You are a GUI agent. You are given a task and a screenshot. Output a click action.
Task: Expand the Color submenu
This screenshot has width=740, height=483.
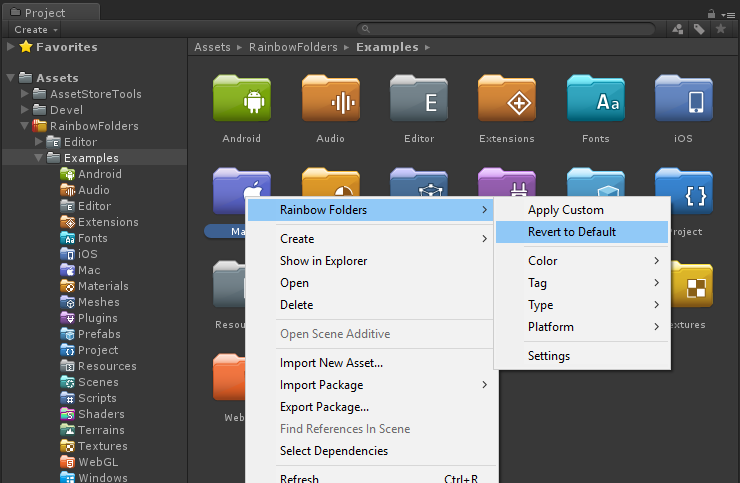(582, 261)
